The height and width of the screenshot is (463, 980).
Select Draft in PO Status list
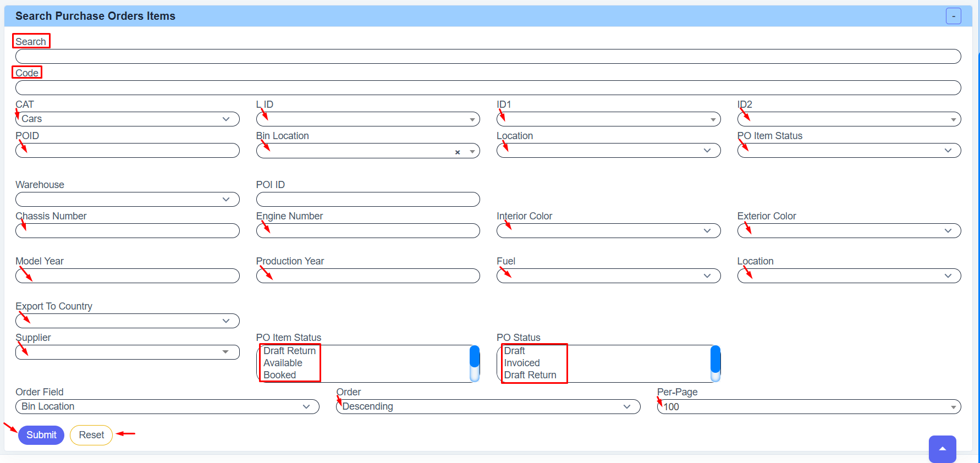click(x=514, y=351)
